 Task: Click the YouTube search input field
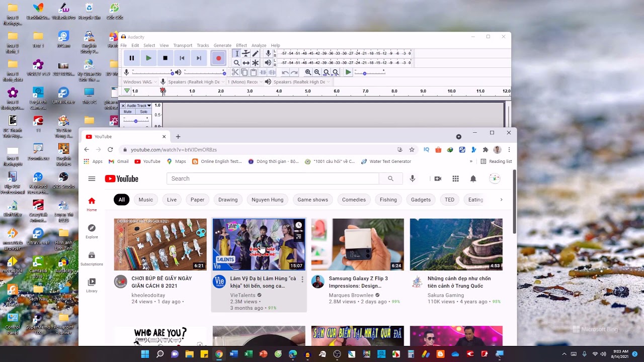coord(273,178)
